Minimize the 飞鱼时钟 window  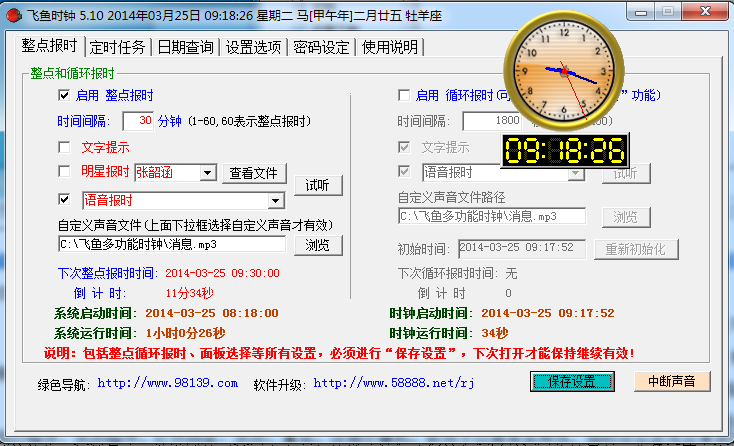click(641, 13)
